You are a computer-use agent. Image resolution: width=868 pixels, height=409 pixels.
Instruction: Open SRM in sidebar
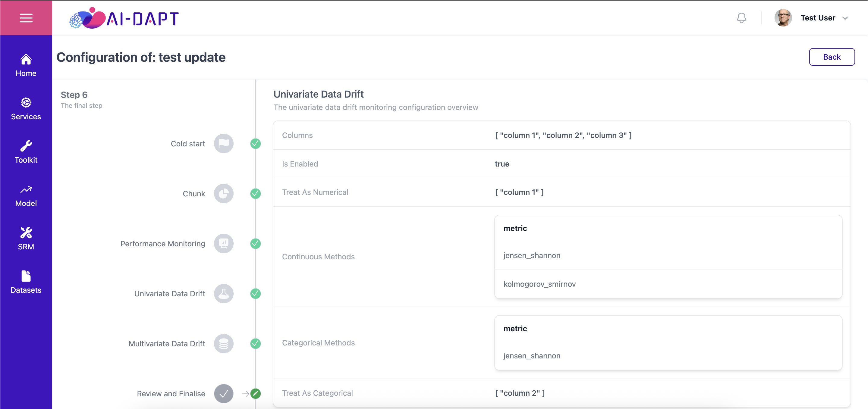click(x=26, y=239)
